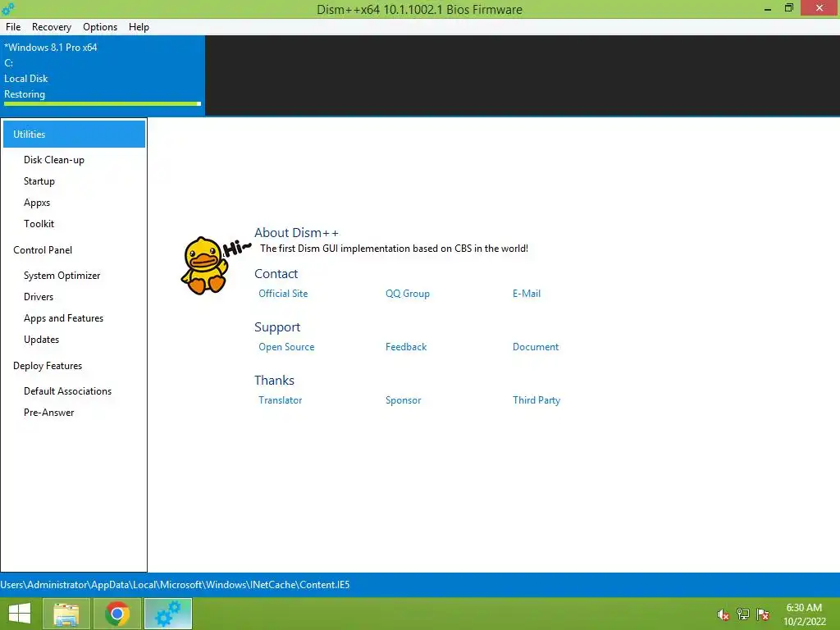Follow the Document link
Image resolution: width=840 pixels, height=630 pixels.
[x=536, y=347]
